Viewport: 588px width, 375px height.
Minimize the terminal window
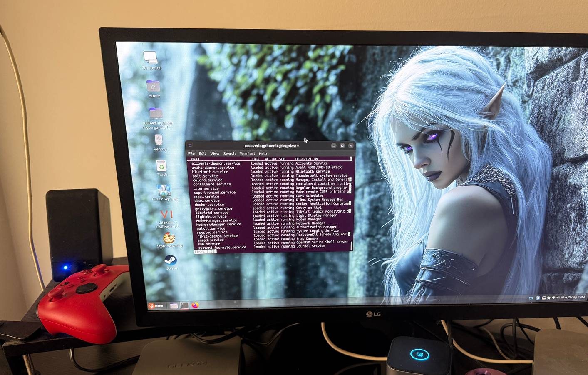click(x=334, y=145)
